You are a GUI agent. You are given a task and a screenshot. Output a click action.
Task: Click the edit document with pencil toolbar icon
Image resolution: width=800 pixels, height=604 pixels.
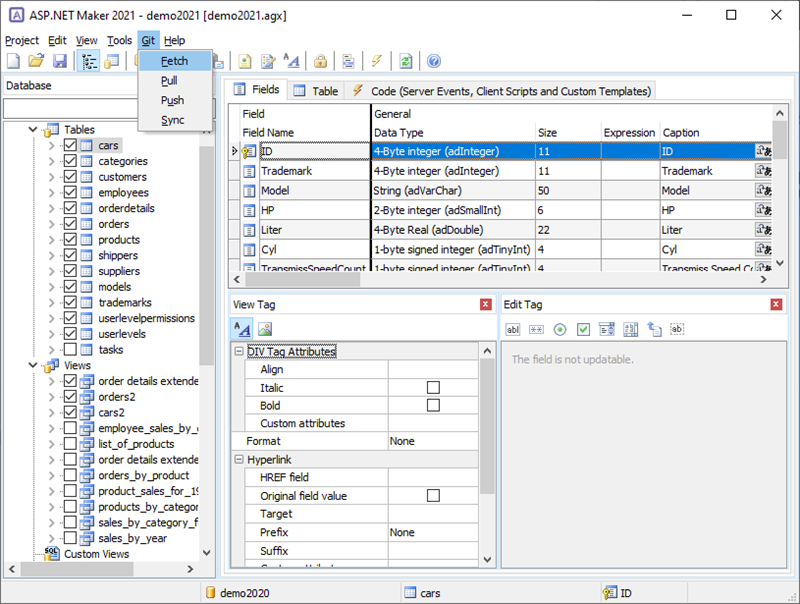point(268,61)
